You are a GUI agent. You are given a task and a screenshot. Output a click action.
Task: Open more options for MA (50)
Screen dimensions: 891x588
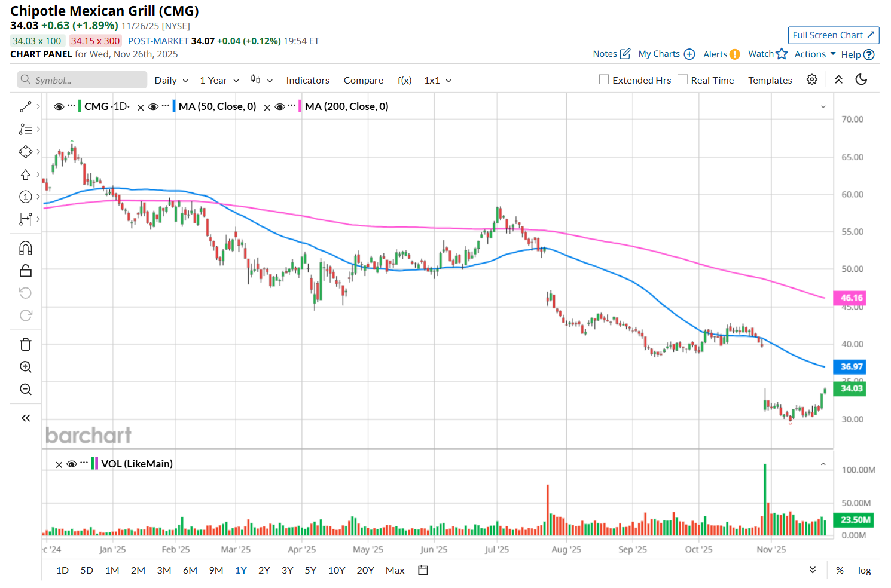[166, 106]
